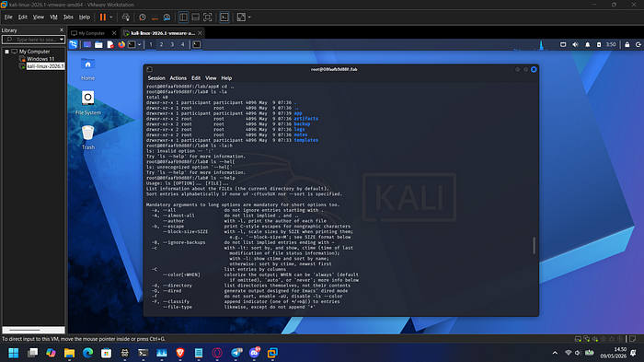Open the terminal Actions menu
The height and width of the screenshot is (362, 644).
(178, 78)
